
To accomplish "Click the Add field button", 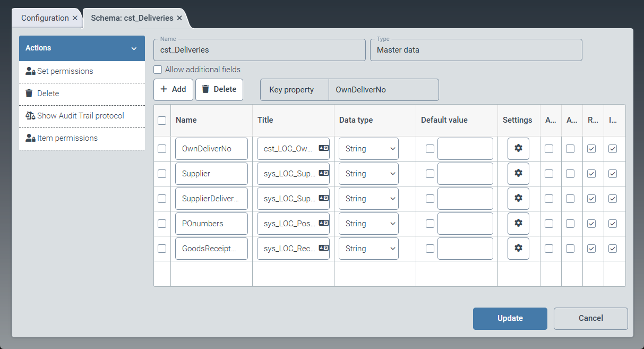I will [173, 90].
